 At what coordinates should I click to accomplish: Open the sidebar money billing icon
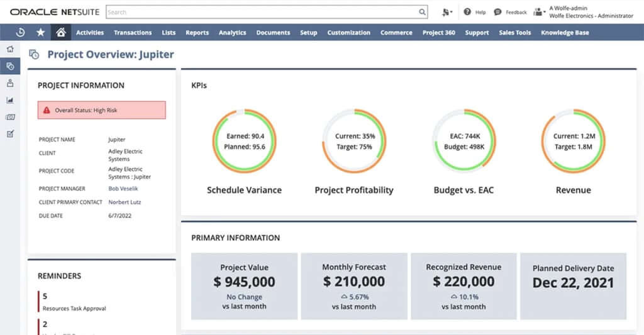pos(10,117)
